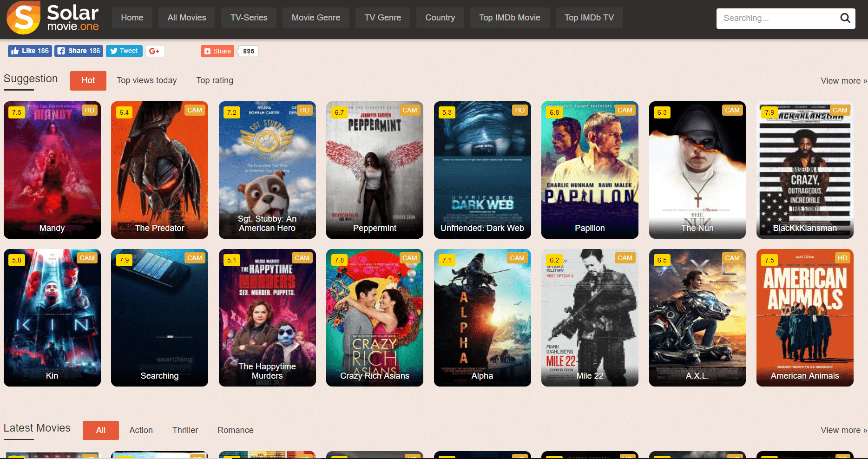This screenshot has height=459, width=868.
Task: Click HD badge on Unfriended: Dark Web
Action: tap(520, 110)
